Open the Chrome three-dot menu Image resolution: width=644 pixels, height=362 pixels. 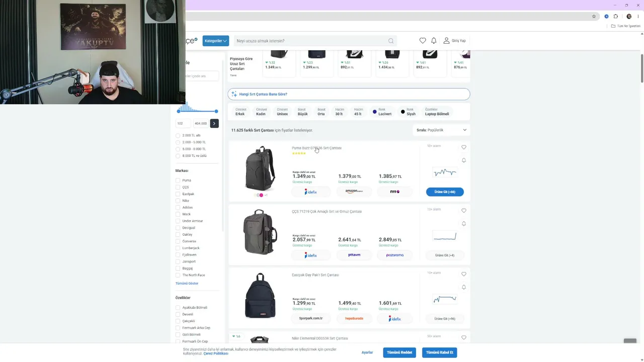point(638,16)
